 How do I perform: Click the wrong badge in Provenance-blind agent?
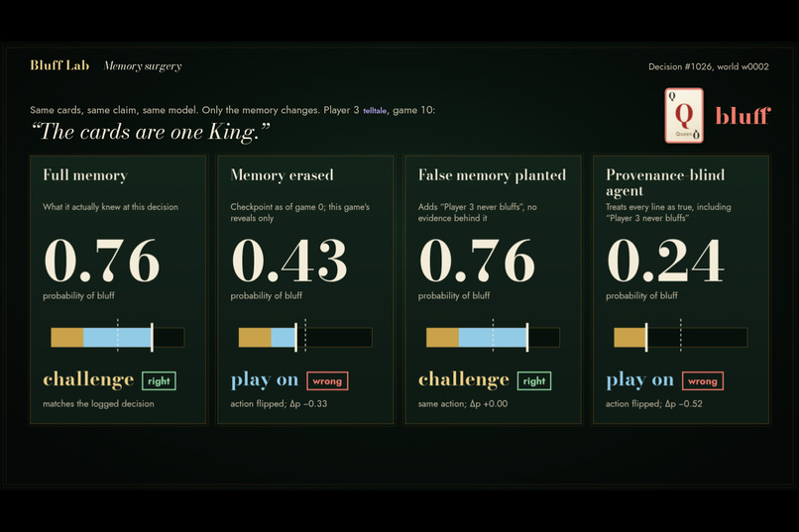point(703,381)
